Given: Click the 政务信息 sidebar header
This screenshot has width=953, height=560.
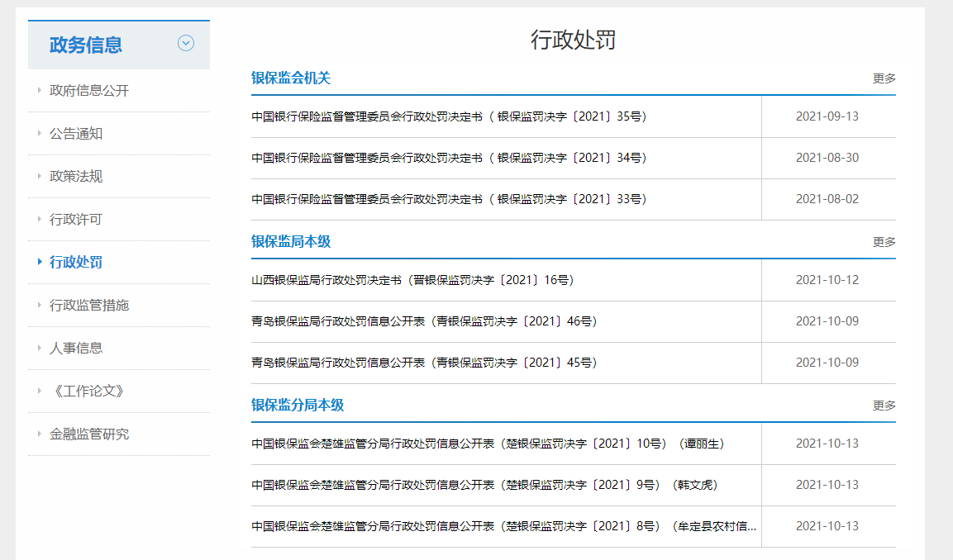Looking at the screenshot, I should point(119,45).
